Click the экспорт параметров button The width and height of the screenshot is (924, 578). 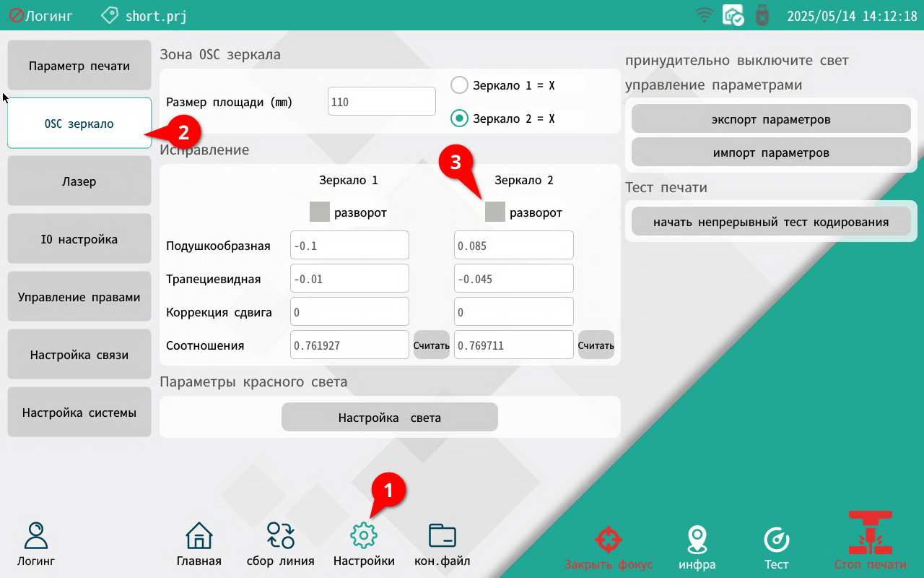771,119
